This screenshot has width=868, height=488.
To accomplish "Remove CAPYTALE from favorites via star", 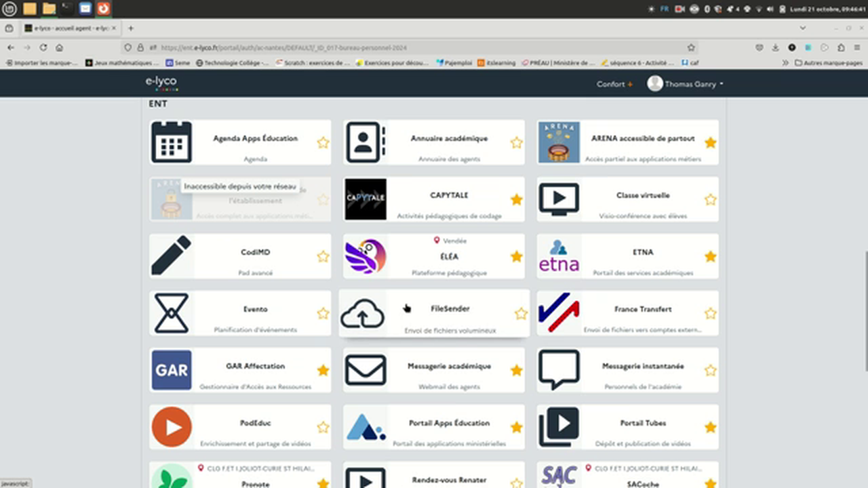I will point(517,200).
